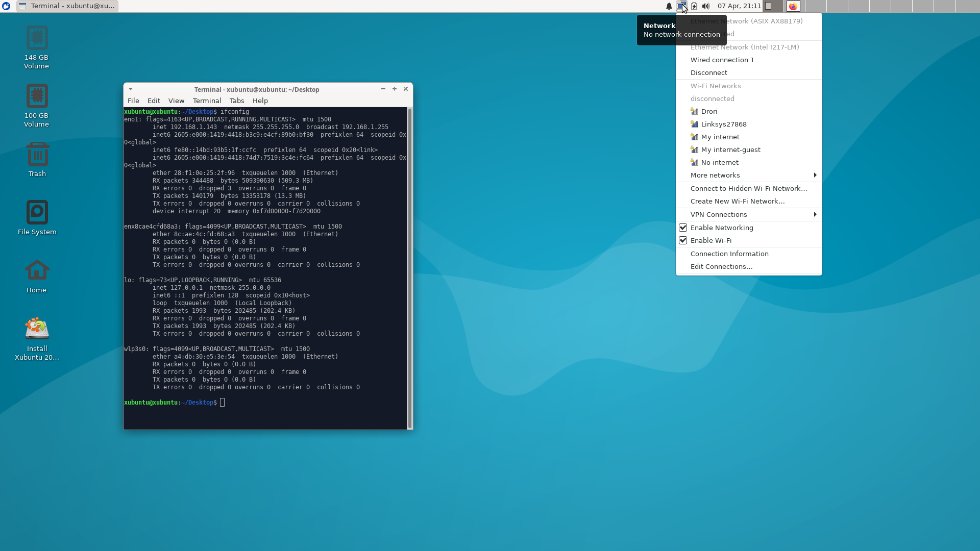Image resolution: width=980 pixels, height=551 pixels.
Task: Click the Whisker applications menu icon
Action: [x=6, y=6]
